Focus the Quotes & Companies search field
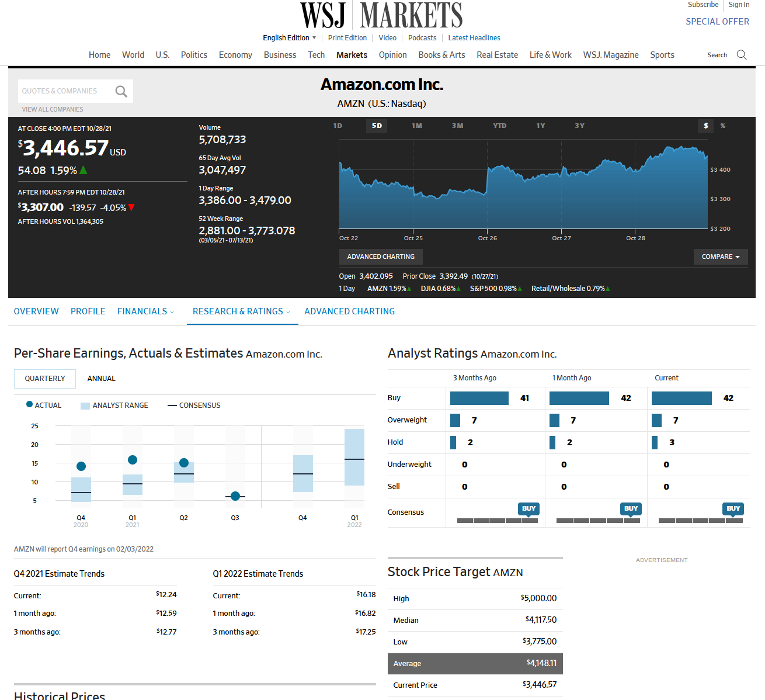This screenshot has width=765, height=700. tap(64, 91)
